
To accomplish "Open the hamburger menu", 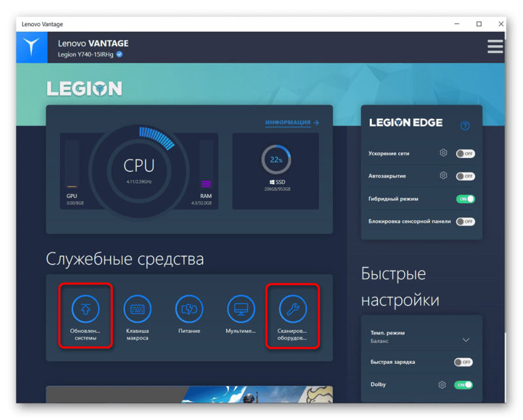I will (x=495, y=46).
